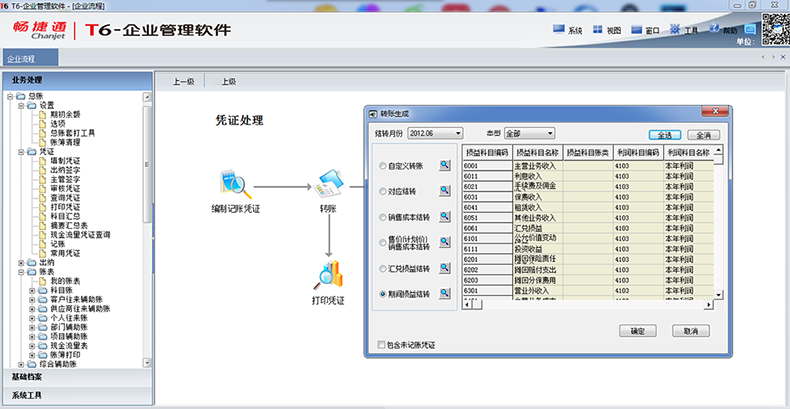The width and height of the screenshot is (790, 409).
Task: Click magnifier button beside 自定义转账
Action: pyautogui.click(x=444, y=165)
